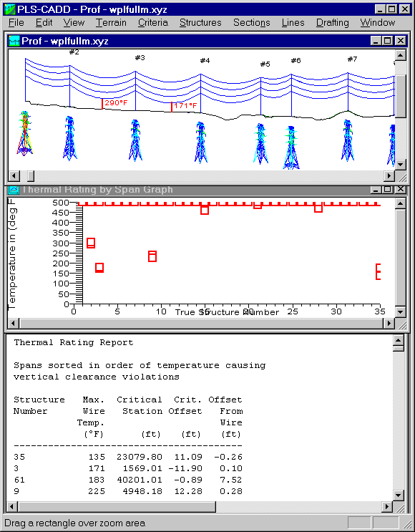Open the Sections menu
The width and height of the screenshot is (415, 532).
252,23
